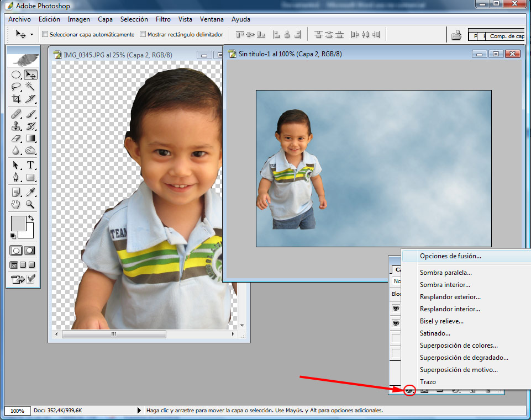The width and height of the screenshot is (531, 420).
Task: Open the Move tool preset picker arrow
Action: [31, 34]
